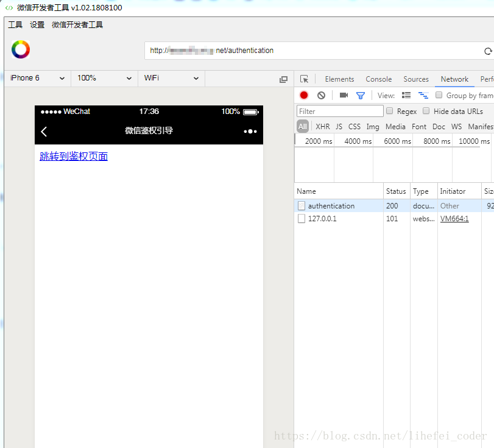Filter requests by CSS
494x448 pixels.
354,127
